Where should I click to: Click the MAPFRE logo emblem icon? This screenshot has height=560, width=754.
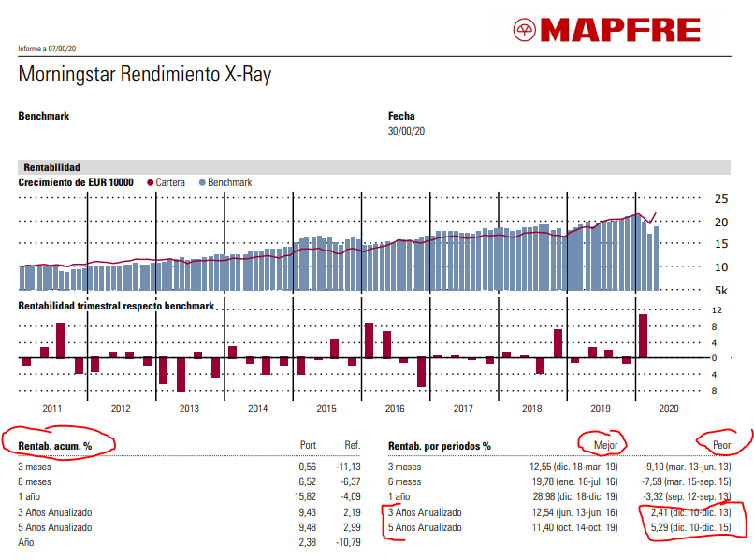click(x=524, y=30)
